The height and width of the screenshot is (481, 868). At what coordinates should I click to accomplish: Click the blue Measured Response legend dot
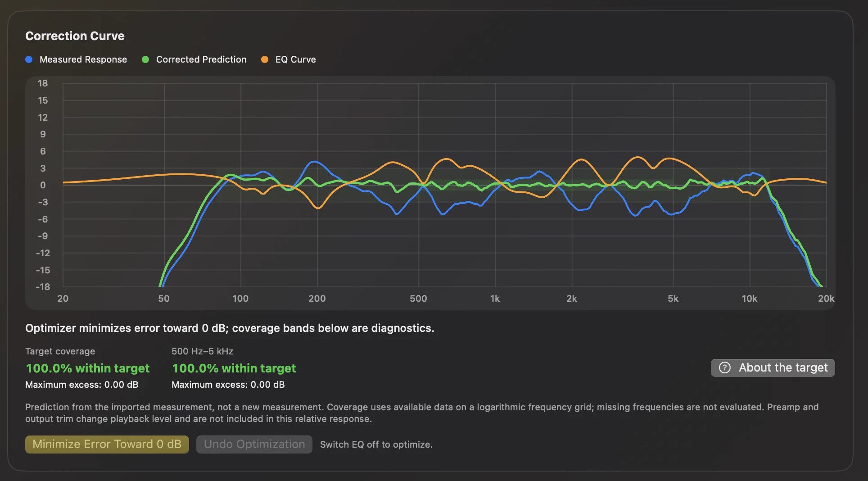pos(29,59)
